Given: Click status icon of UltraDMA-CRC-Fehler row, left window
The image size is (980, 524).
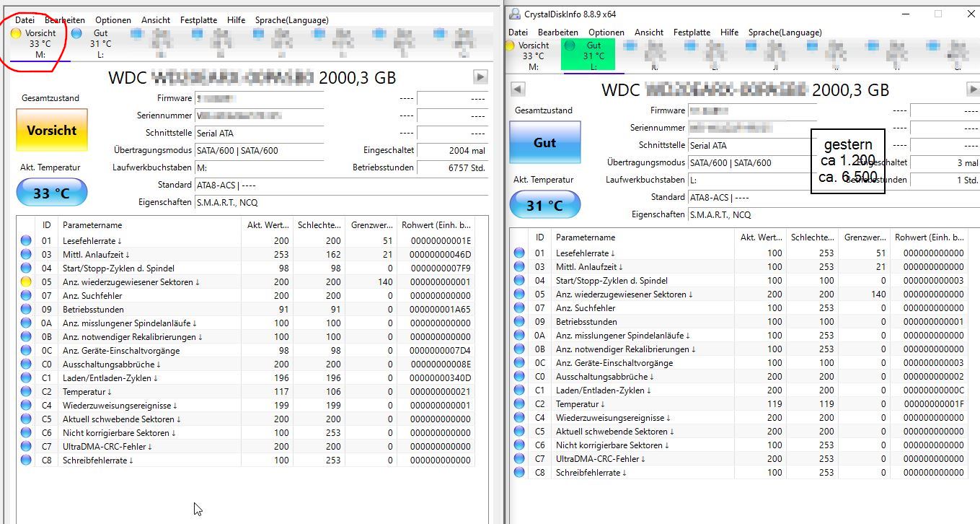Looking at the screenshot, I should (26, 446).
